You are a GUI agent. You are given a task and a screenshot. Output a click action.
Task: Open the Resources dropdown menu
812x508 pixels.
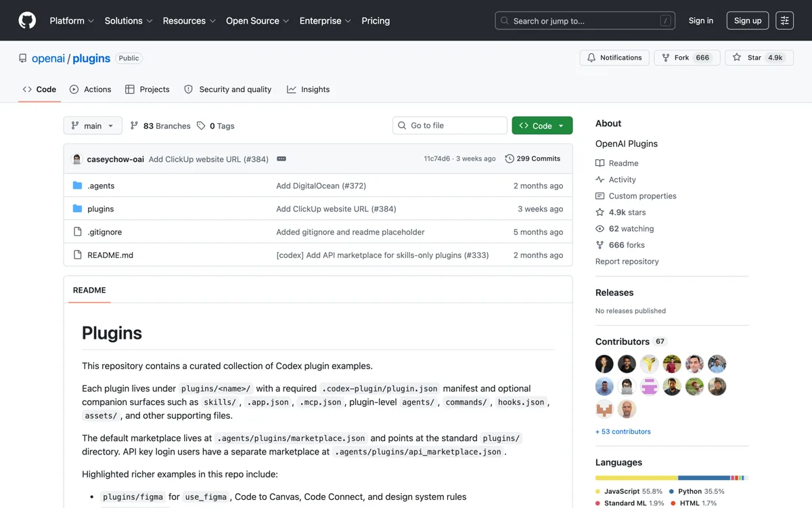click(189, 21)
